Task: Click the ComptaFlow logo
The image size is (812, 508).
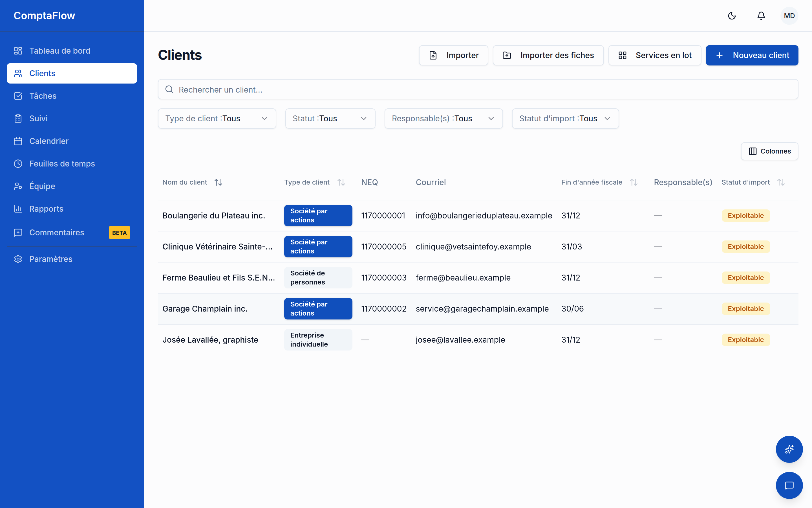Action: [x=44, y=16]
